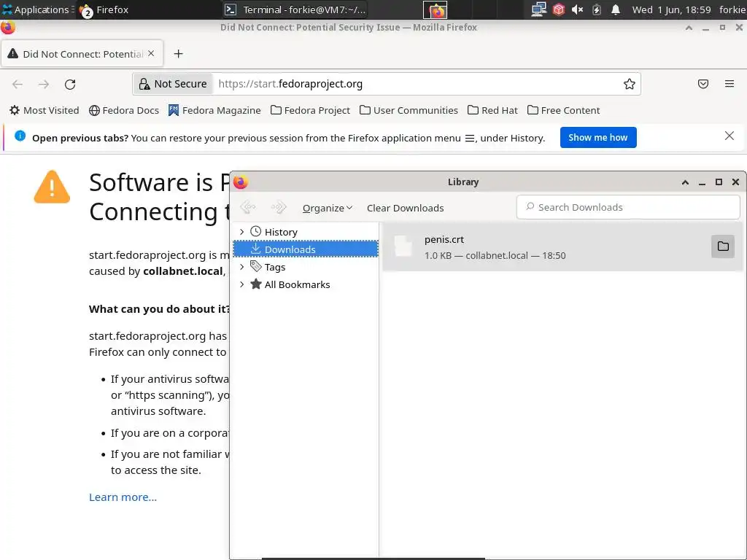Click the network connection tray icon
Image resolution: width=747 pixels, height=560 pixels.
pos(539,9)
